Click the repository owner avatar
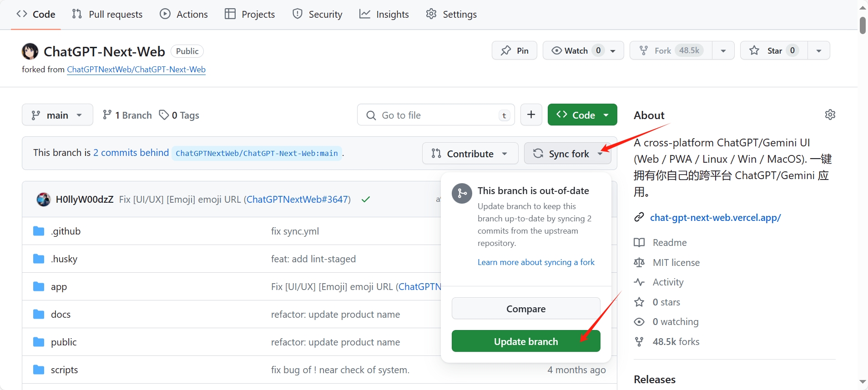The image size is (868, 390). pos(30,51)
